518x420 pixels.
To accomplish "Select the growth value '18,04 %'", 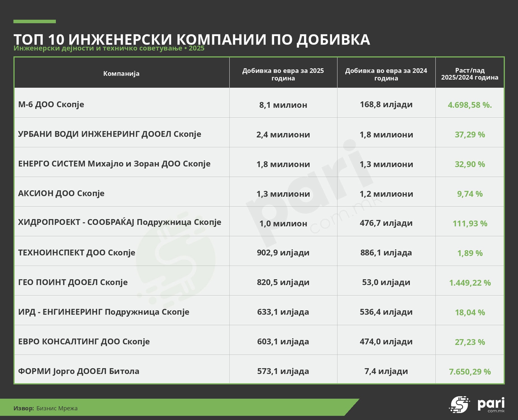I will (x=470, y=313).
